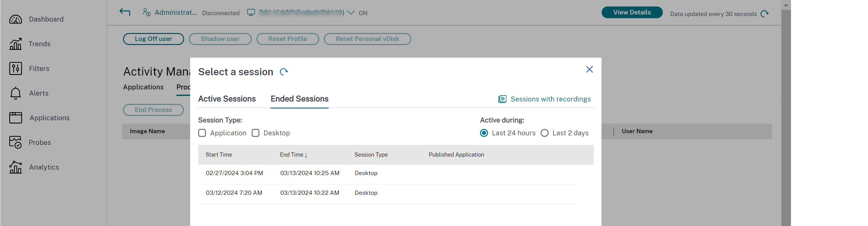
Task: Switch to the Active Sessions tab
Action: point(227,99)
